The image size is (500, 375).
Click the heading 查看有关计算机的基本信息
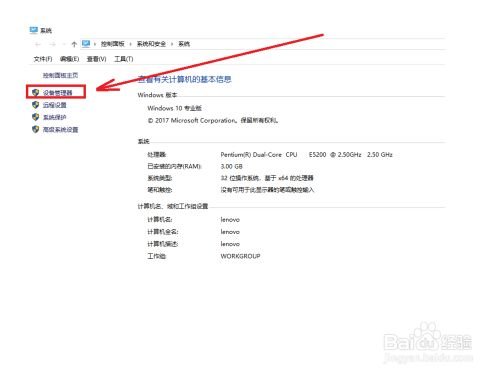coord(185,79)
